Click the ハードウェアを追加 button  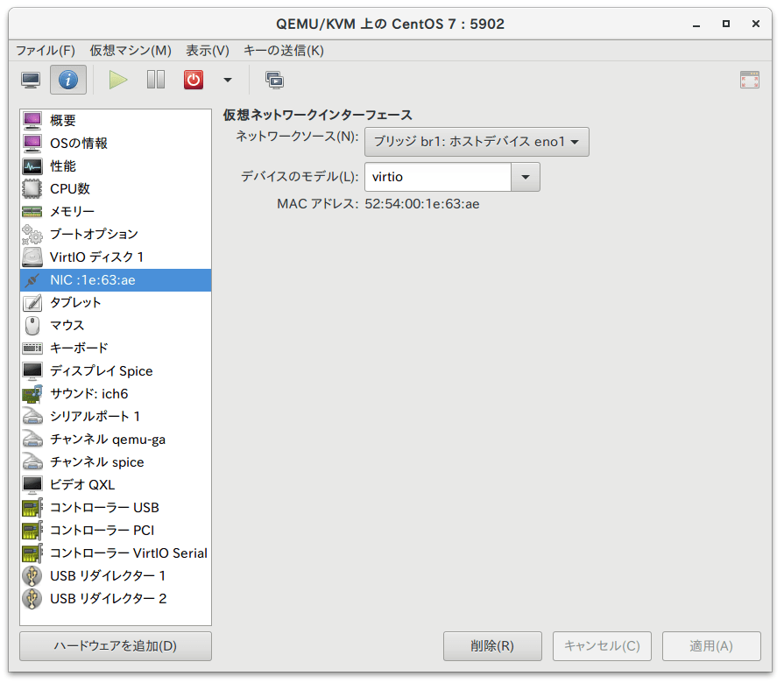coord(115,646)
